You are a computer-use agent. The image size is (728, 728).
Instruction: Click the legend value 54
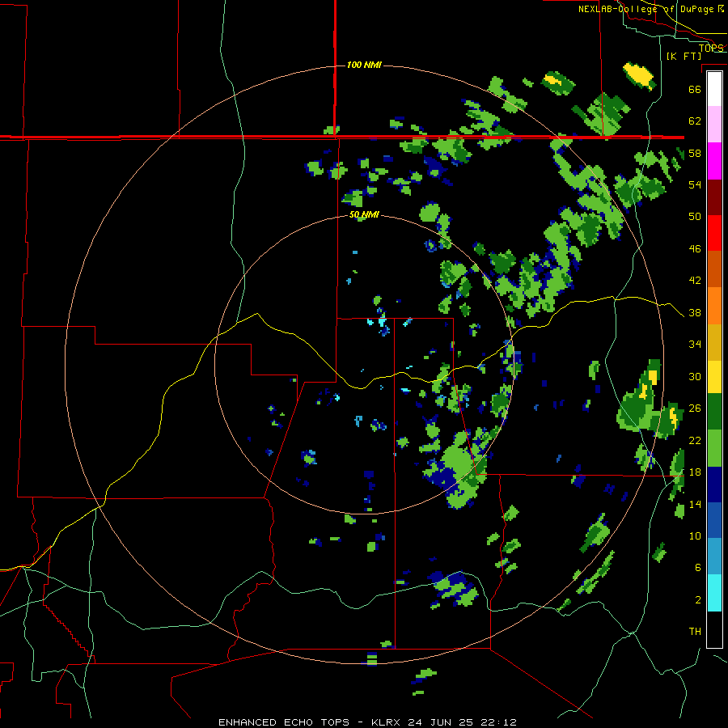click(x=695, y=184)
